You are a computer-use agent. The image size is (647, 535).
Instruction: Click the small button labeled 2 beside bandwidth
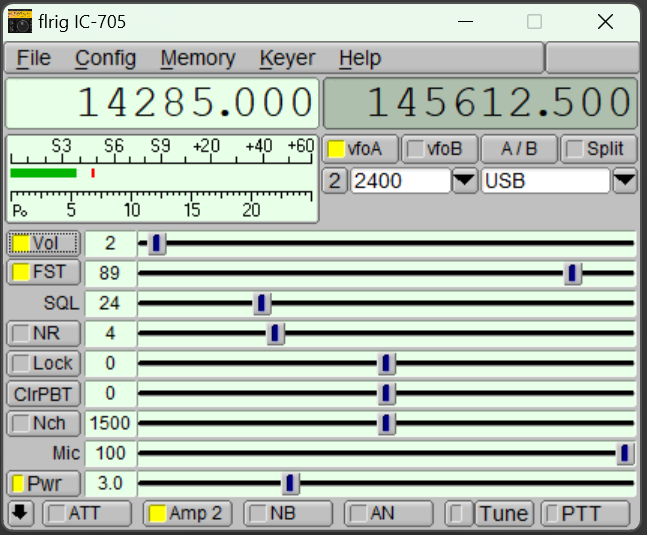point(335,181)
